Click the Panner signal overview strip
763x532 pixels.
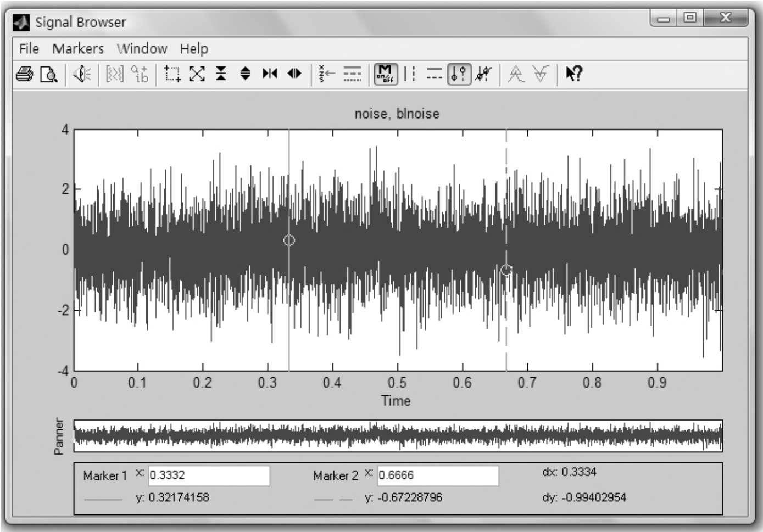click(398, 436)
